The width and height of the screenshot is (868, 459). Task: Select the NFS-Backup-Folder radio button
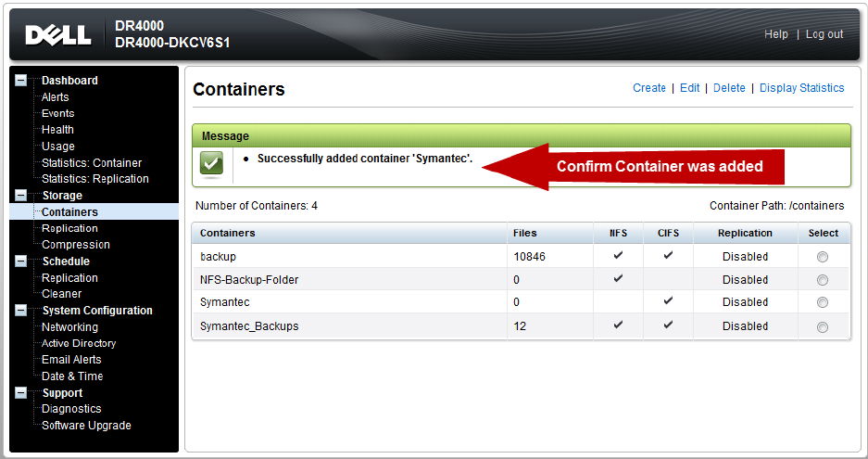[x=823, y=280]
